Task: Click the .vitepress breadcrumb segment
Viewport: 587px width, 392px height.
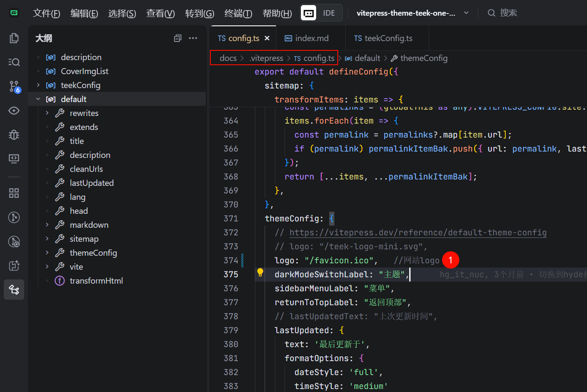Action: point(266,58)
